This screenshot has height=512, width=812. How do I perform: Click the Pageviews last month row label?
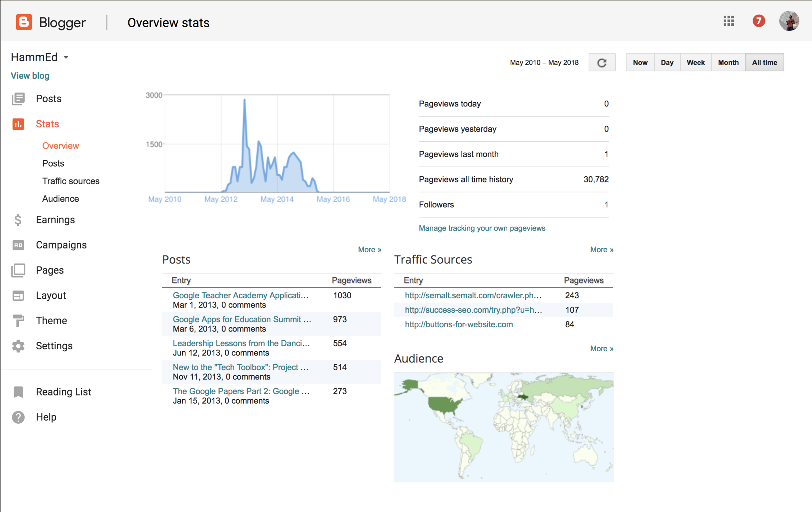[x=459, y=154]
